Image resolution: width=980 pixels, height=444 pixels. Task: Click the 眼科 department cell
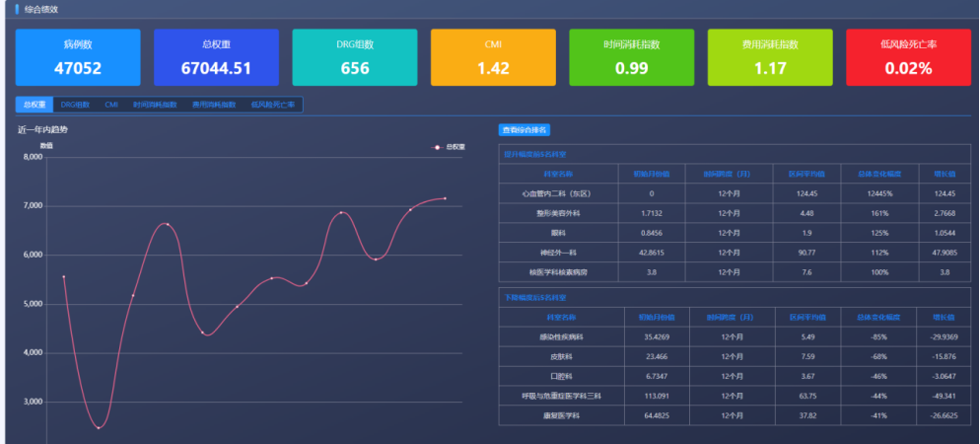coord(556,233)
